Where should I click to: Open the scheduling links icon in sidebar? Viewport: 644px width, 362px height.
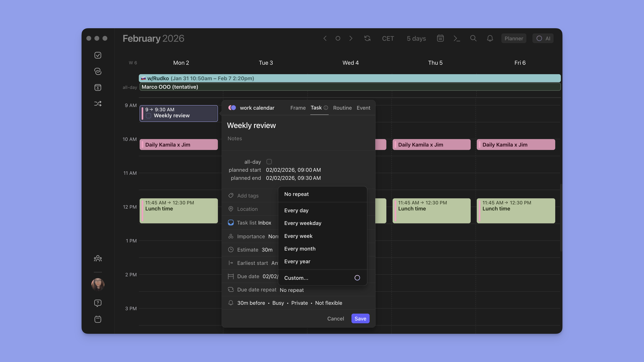[98, 71]
